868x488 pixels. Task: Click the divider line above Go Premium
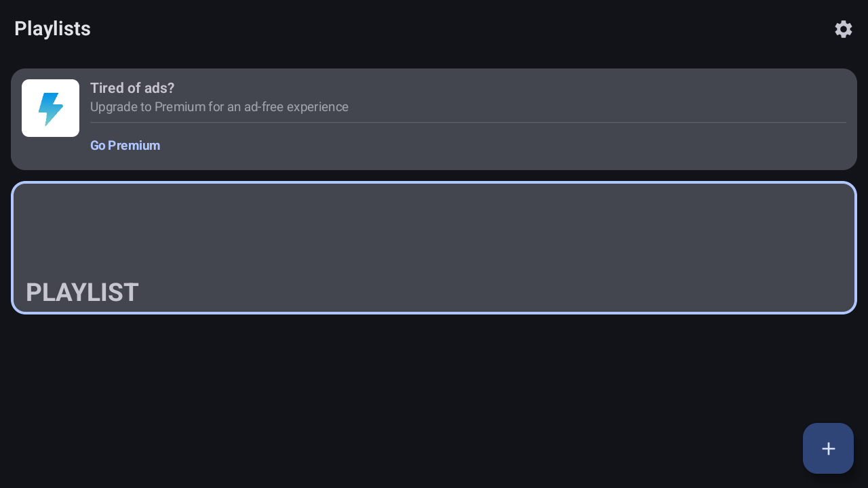click(468, 123)
